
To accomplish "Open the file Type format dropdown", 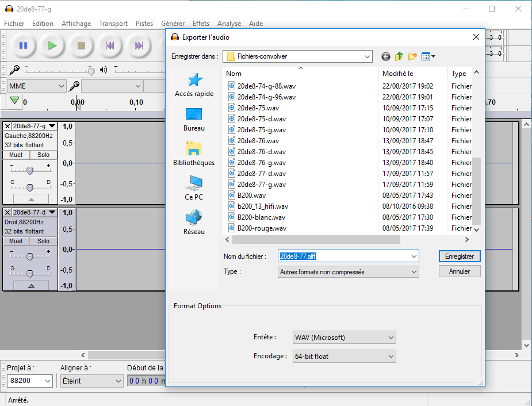I will click(349, 272).
